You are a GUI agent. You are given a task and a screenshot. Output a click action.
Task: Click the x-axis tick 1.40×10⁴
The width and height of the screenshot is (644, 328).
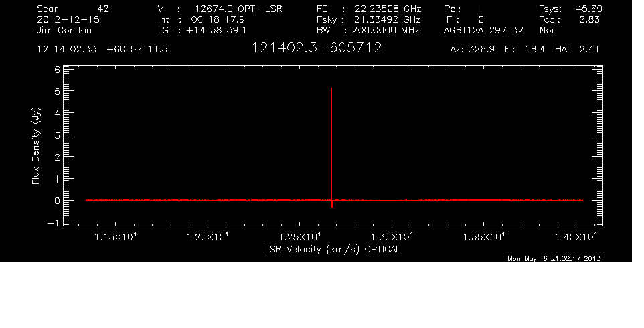click(576, 237)
